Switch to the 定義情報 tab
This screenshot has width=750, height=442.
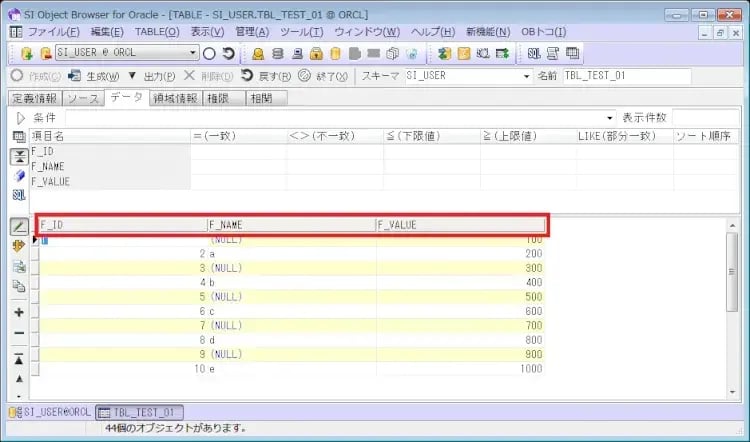click(34, 98)
